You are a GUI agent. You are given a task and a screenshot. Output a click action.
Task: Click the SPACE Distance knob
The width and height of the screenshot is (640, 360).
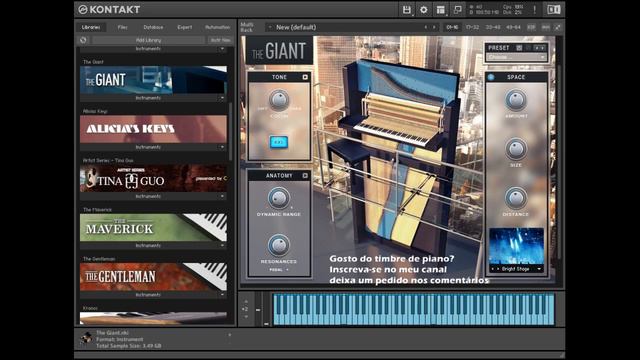click(x=516, y=198)
